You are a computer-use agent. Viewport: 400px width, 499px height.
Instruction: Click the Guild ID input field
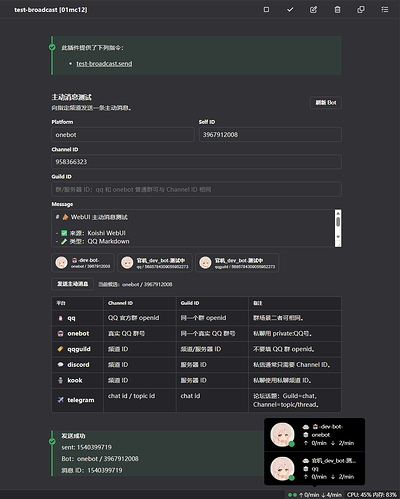[197, 189]
